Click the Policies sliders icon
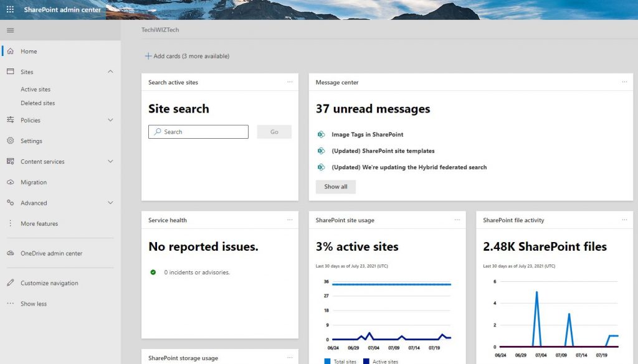The height and width of the screenshot is (364, 638). [x=11, y=120]
